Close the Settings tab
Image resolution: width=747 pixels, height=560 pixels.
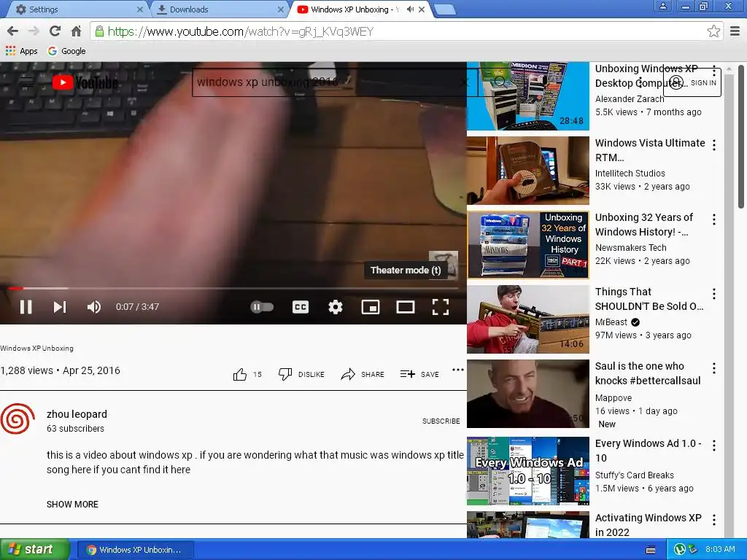(139, 9)
